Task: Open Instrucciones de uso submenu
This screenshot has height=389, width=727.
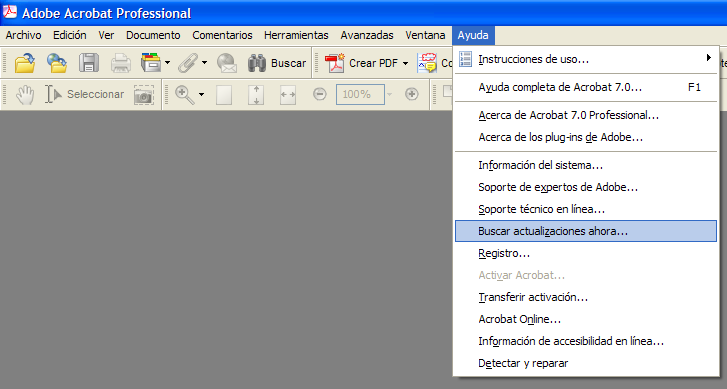Action: [x=586, y=59]
